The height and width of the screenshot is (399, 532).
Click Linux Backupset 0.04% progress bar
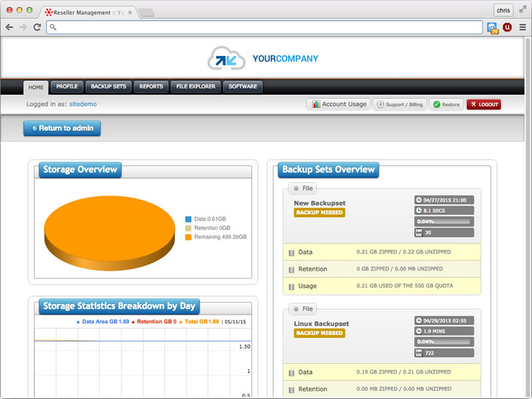coord(444,342)
